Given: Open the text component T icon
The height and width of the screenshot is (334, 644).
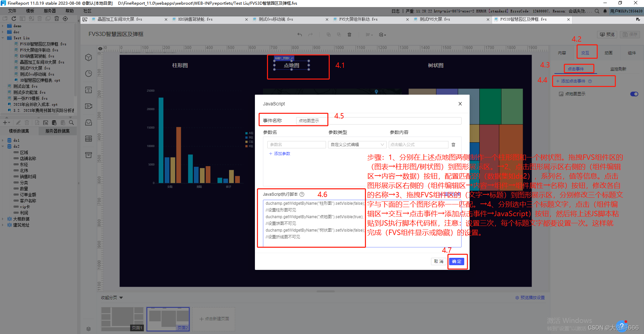Looking at the screenshot, I should 89,90.
